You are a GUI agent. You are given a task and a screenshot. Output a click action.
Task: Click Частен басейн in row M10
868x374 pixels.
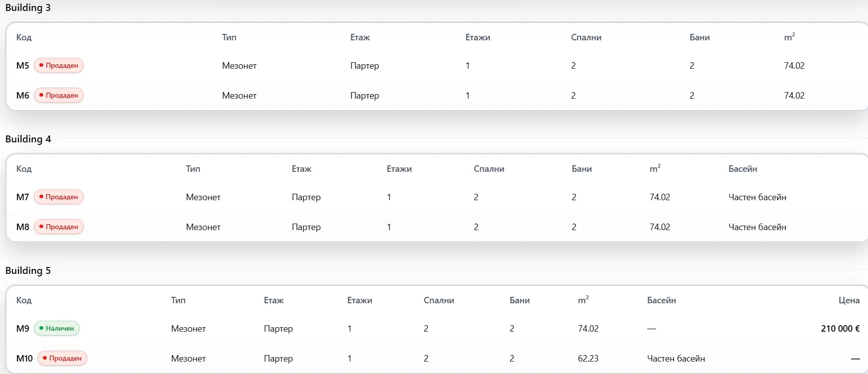point(676,358)
